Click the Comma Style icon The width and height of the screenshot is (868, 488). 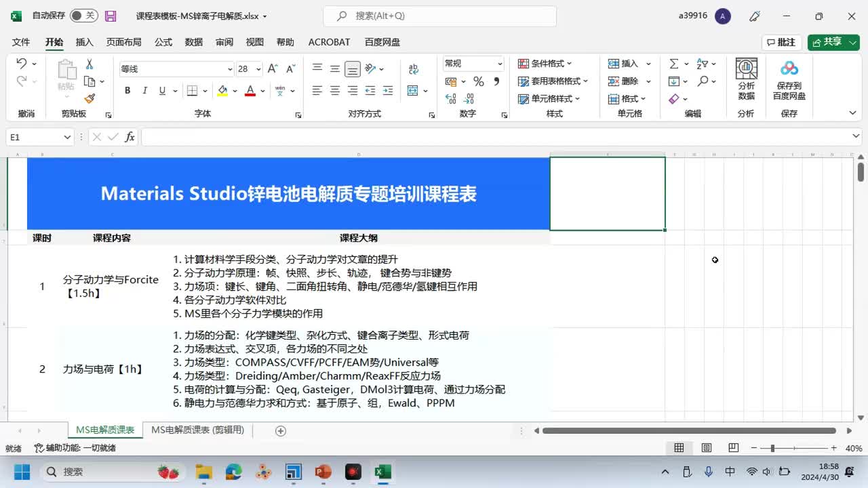496,81
